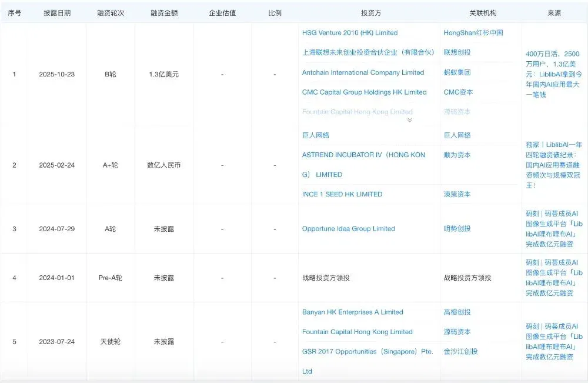
Task: Open 金沙江创投 affiliated institution link
Action: tap(460, 351)
